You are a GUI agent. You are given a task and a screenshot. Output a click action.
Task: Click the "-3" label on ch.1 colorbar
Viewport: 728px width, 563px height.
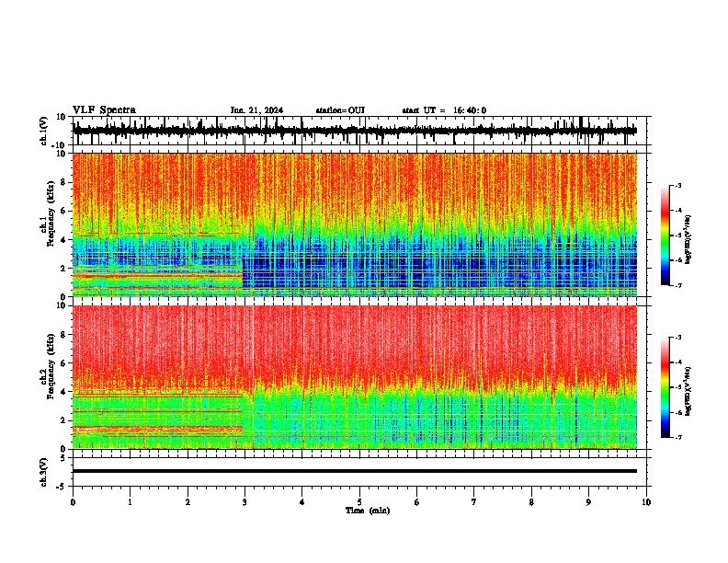tap(678, 186)
